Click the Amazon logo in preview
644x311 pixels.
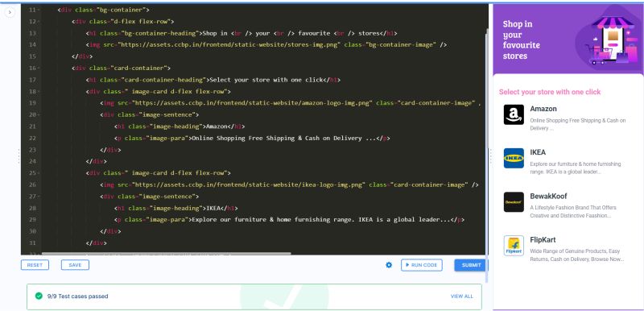pos(514,114)
